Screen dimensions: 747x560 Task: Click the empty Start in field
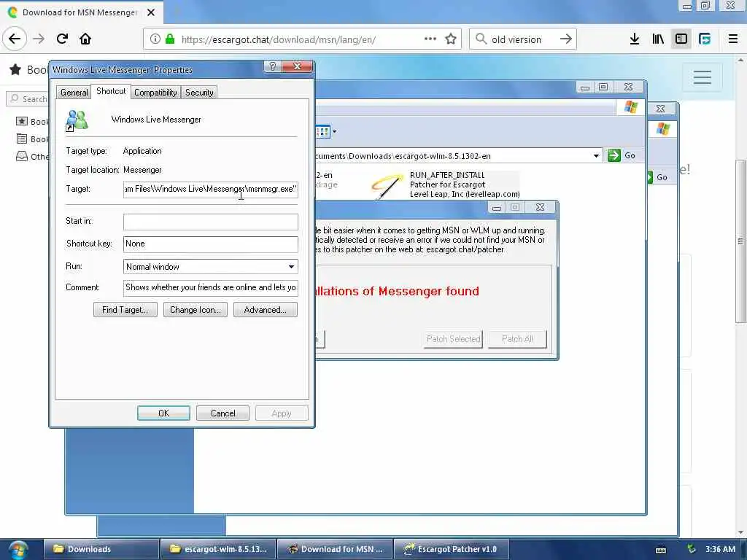click(210, 222)
